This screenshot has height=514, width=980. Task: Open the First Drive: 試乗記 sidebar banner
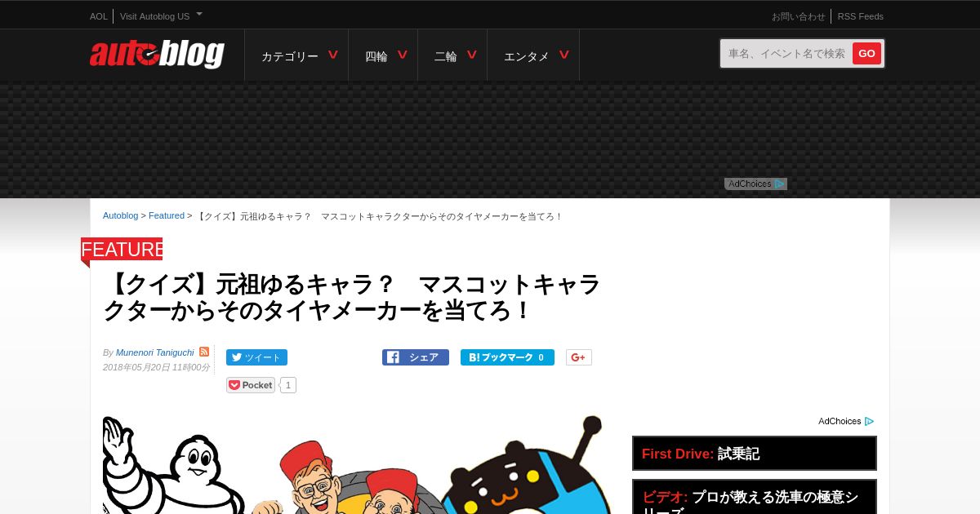(x=755, y=454)
